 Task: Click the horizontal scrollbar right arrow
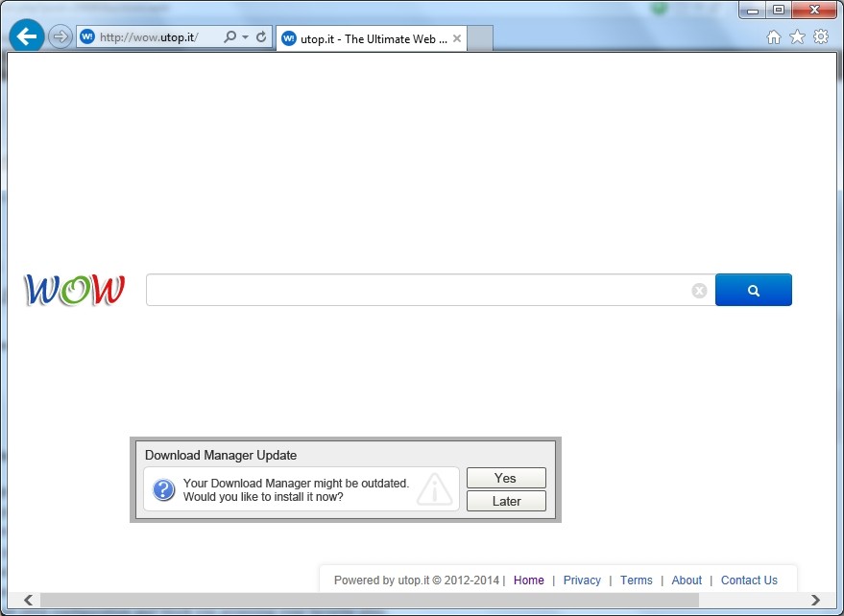(x=815, y=600)
